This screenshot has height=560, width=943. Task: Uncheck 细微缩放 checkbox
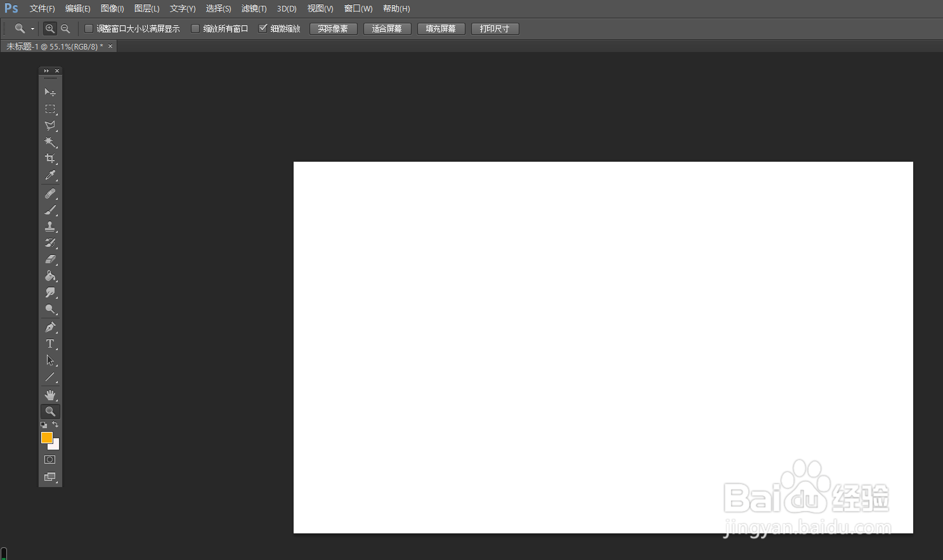coord(263,29)
